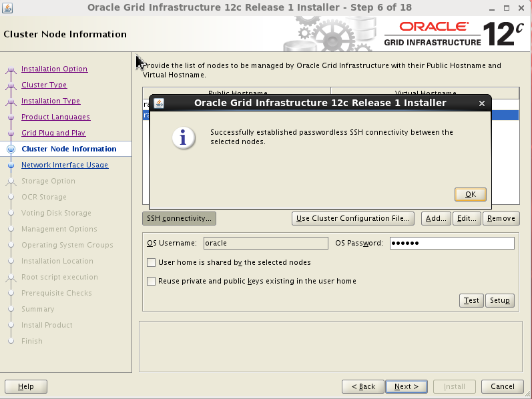Click the Java icon in main window title bar
The width and height of the screenshot is (532, 399).
coord(7,7)
